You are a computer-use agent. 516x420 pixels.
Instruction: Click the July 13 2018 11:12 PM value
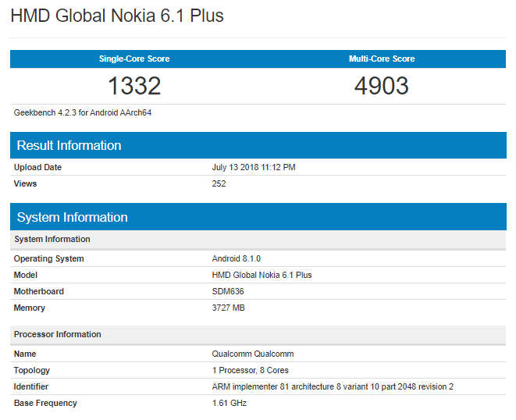[254, 167]
